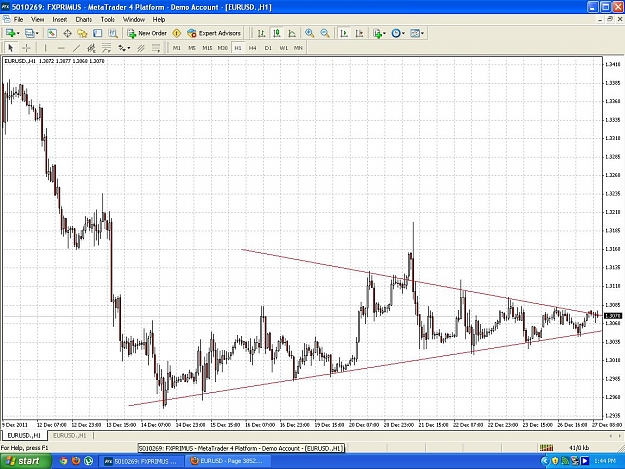Screen dimensions: 625x469
Task: Select the D1 daily timeframe
Action: click(268, 48)
